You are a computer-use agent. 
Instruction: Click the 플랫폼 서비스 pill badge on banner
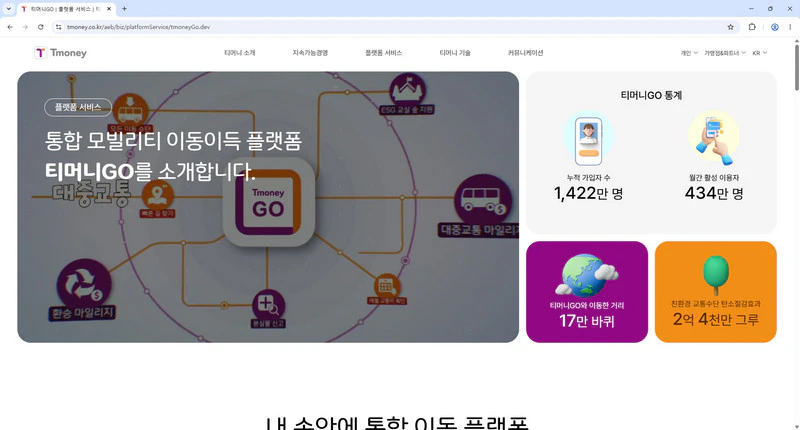coord(78,107)
